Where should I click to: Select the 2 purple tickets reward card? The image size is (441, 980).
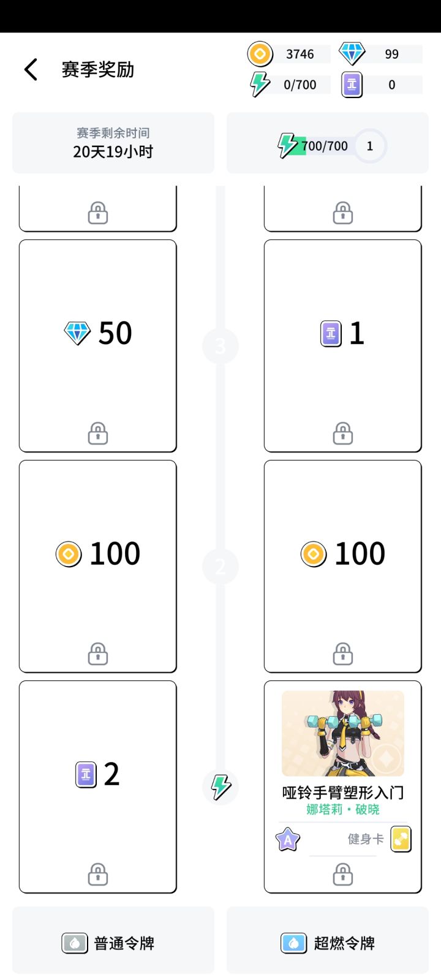click(x=98, y=786)
